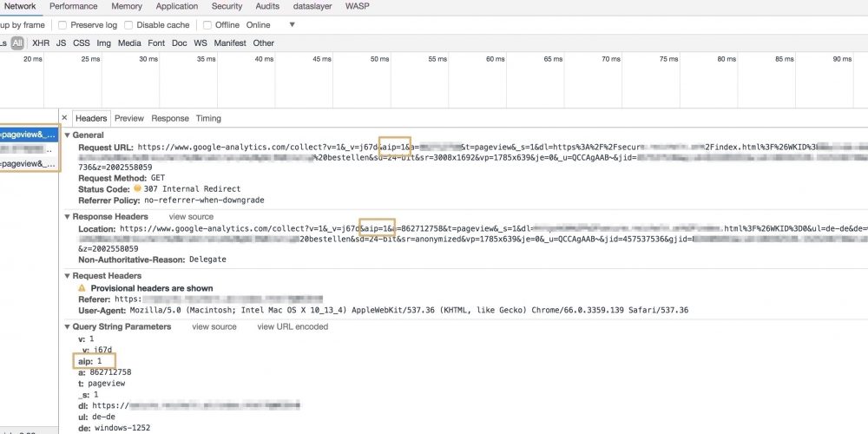Filter requests by JS
This screenshot has width=868, height=434.
(x=61, y=43)
